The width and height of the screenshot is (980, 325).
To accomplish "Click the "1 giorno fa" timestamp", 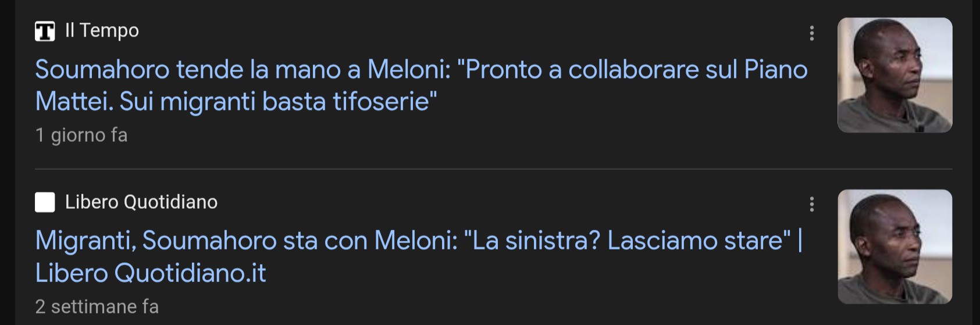I will click(x=81, y=135).
